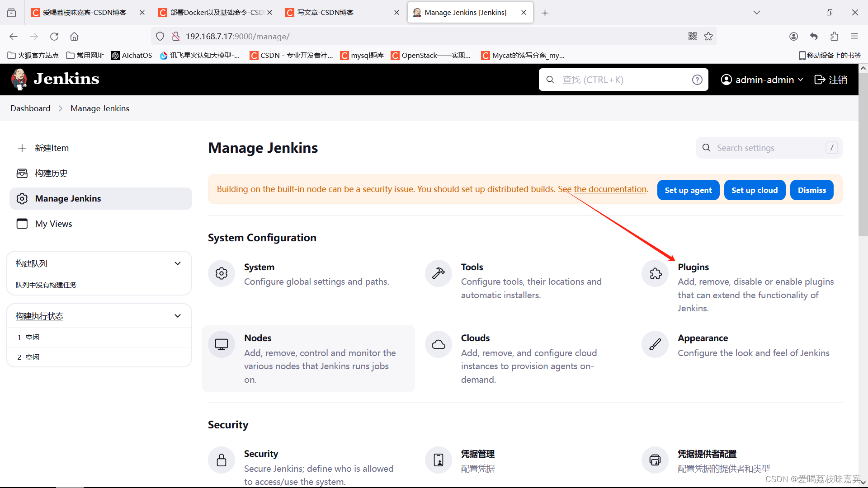This screenshot has width=868, height=488.
Task: Click the Jenkins butler logo
Action: [19, 79]
